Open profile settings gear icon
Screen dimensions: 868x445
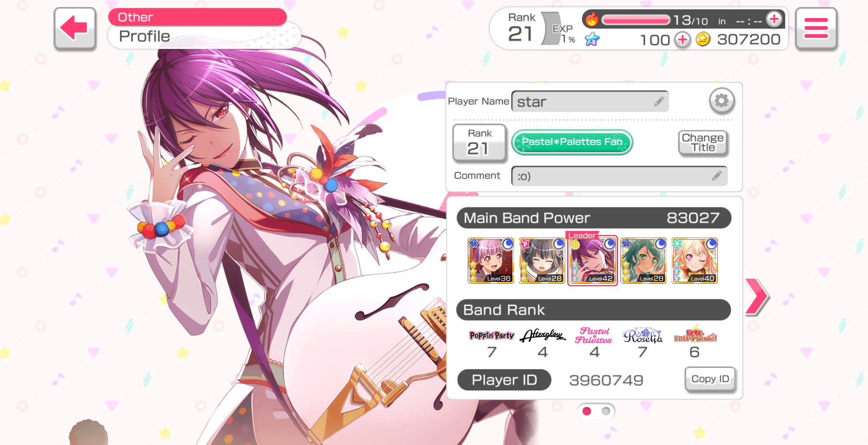click(x=722, y=101)
